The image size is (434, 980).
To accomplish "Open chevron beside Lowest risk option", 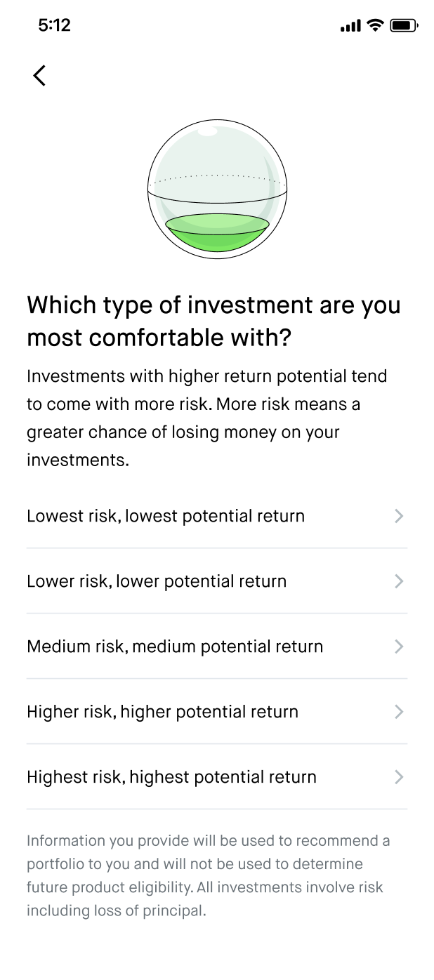I will click(x=399, y=516).
